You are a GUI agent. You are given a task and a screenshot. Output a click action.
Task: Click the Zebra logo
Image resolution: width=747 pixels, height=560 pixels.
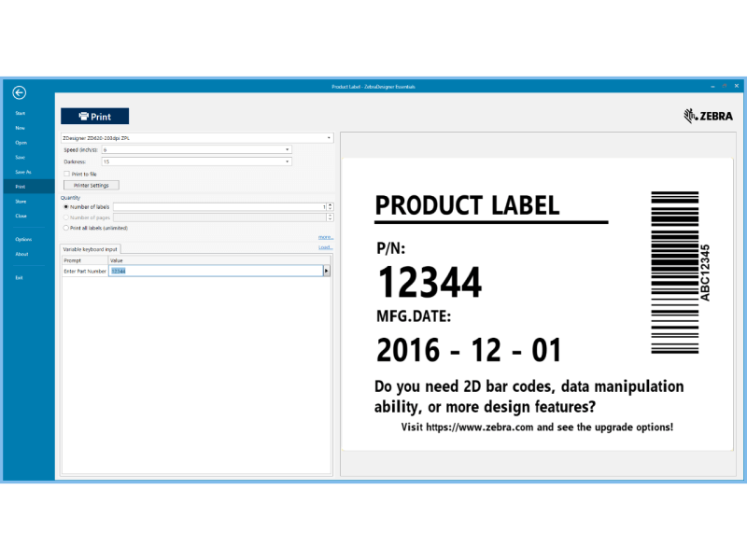click(708, 116)
